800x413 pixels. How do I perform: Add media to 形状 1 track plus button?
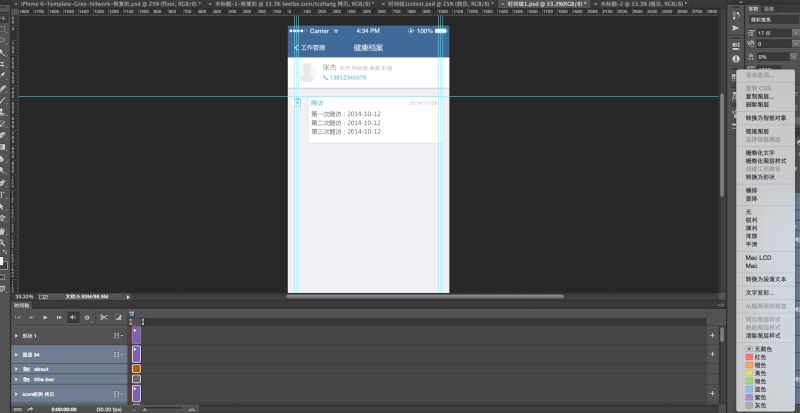pyautogui.click(x=712, y=335)
